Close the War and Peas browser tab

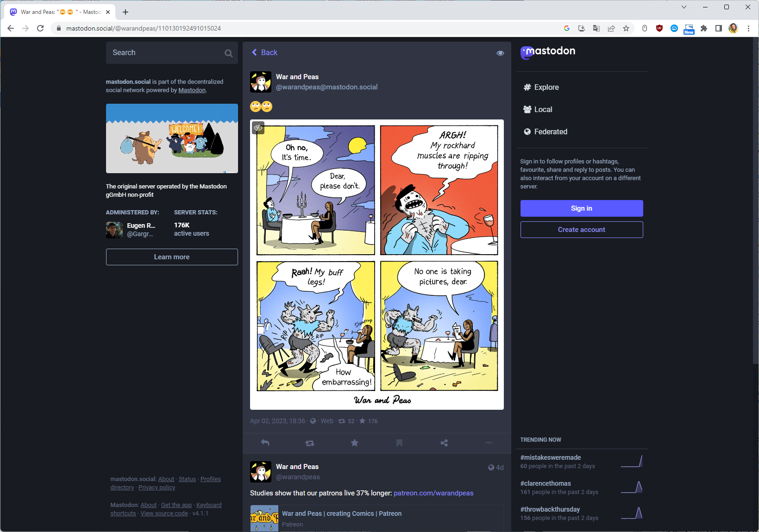[x=108, y=12]
